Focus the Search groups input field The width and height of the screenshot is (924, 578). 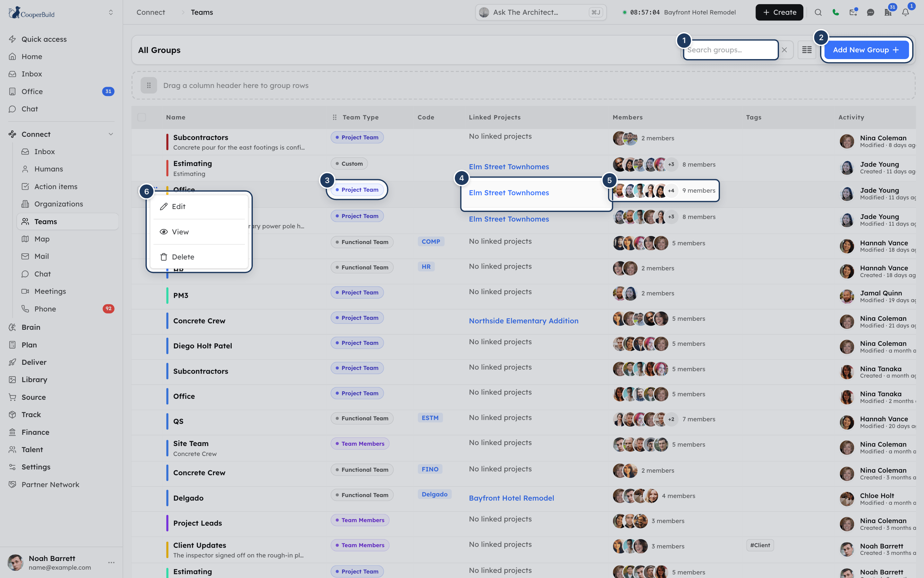point(731,50)
